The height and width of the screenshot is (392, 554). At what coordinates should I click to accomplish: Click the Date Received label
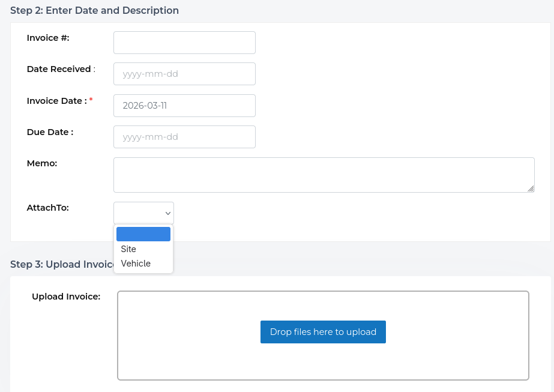(58, 69)
